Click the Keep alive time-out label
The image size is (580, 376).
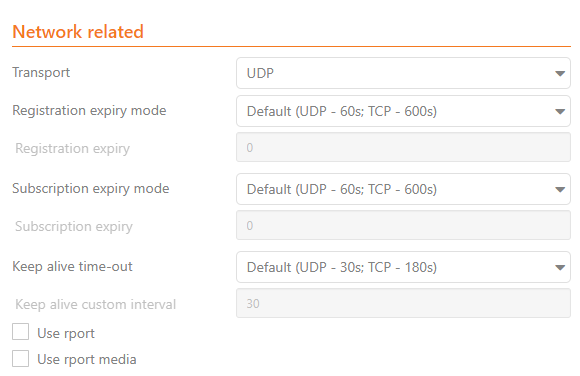(x=72, y=266)
